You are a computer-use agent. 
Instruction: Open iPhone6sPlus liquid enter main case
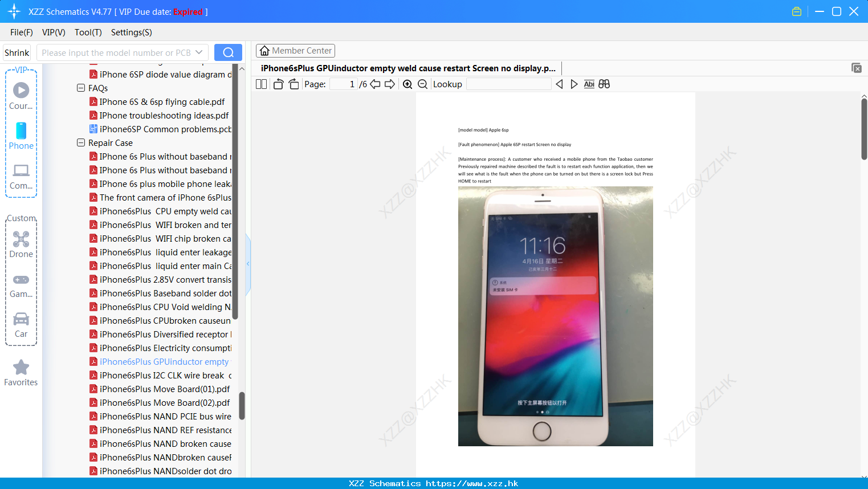point(160,266)
